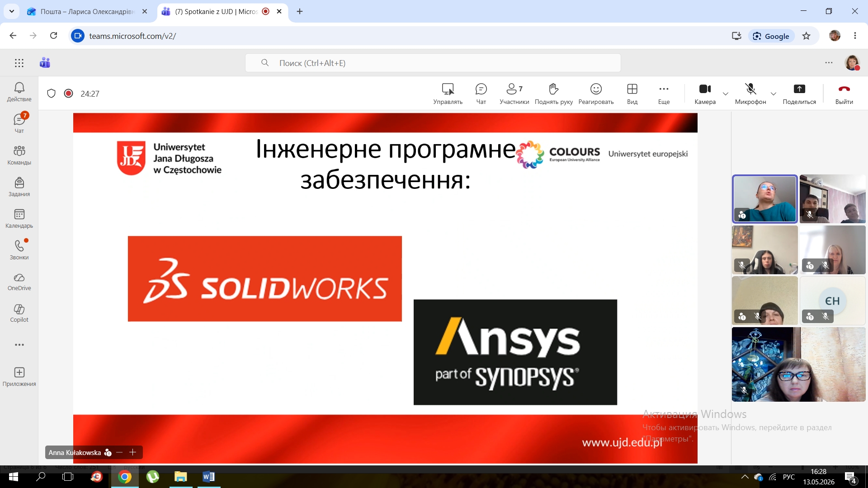
Task: Close the Пошта mail tab
Action: coord(145,11)
